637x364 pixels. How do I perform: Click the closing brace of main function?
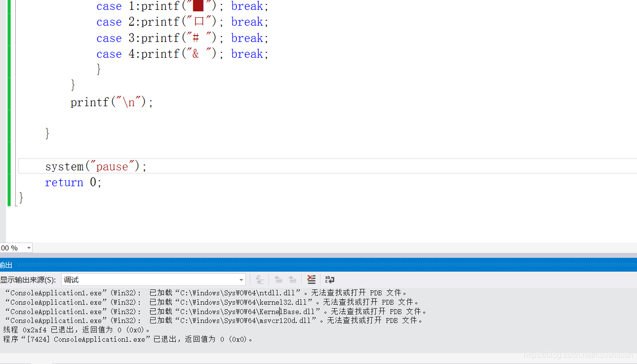[x=21, y=198]
